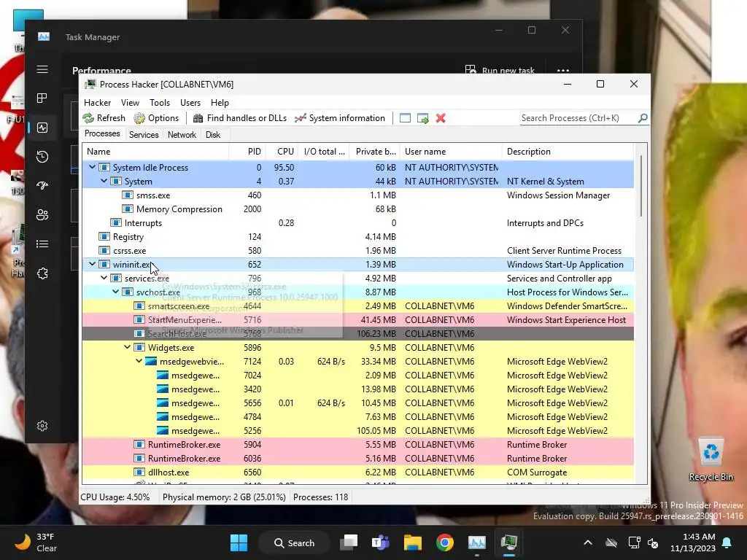Collapse the msedgewebview parent node

tap(139, 361)
